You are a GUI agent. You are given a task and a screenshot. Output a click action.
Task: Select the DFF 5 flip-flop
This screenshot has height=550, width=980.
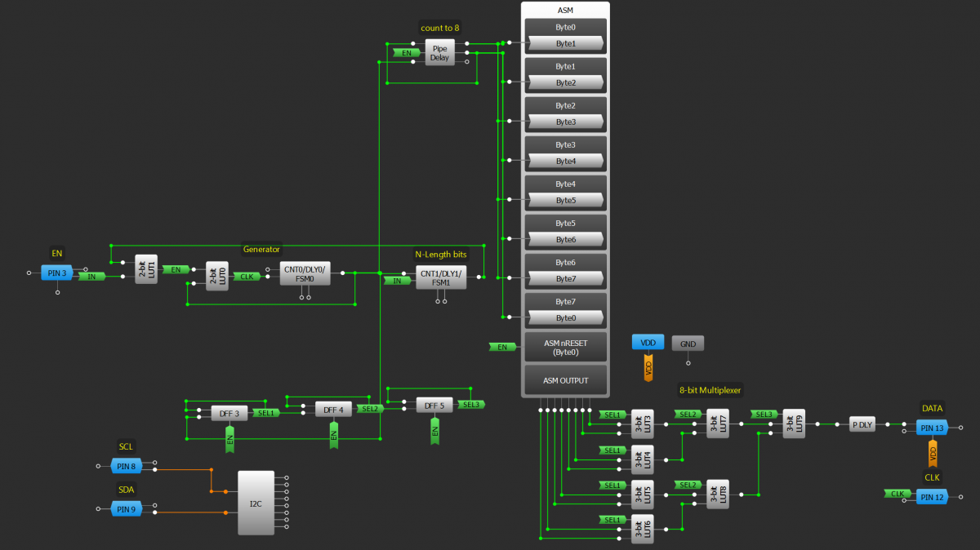[x=434, y=405]
